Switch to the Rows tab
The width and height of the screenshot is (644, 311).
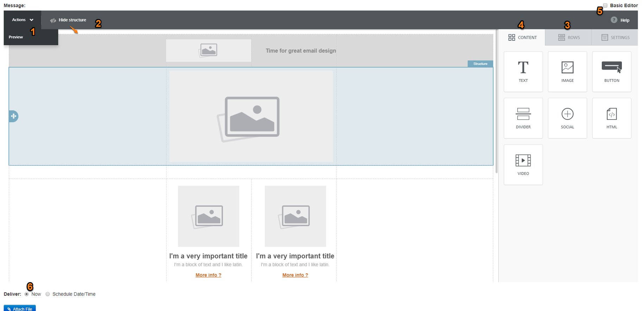pyautogui.click(x=569, y=38)
